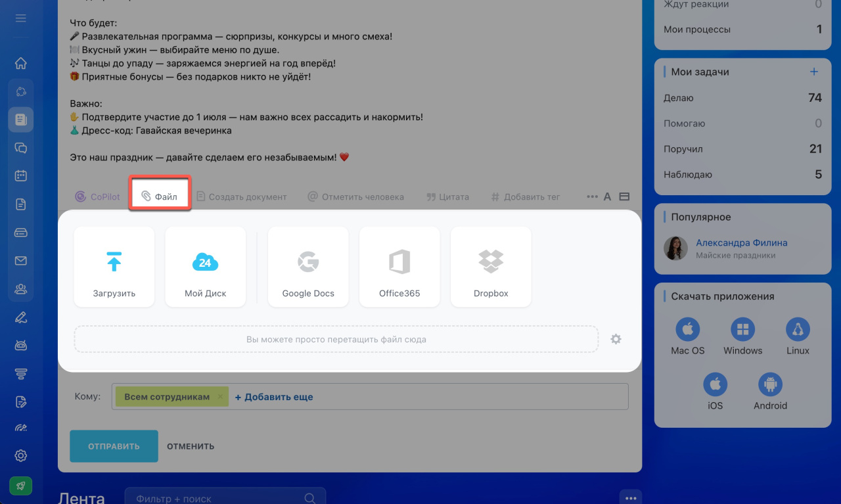
Task: Choose Загрузить to upload a file
Action: point(114,267)
